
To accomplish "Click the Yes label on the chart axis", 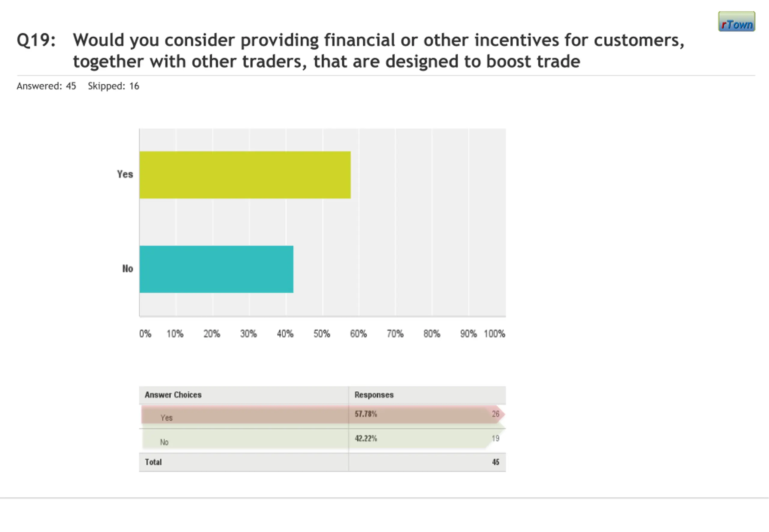I will [x=125, y=174].
